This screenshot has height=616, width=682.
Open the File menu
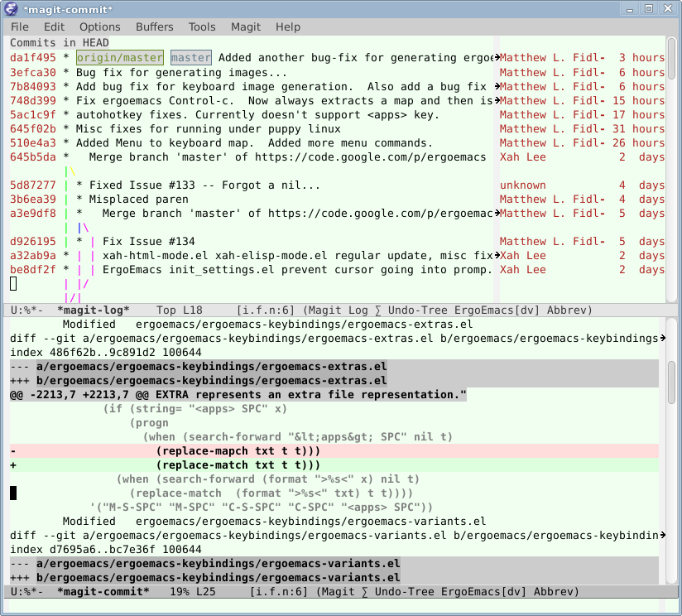(20, 27)
